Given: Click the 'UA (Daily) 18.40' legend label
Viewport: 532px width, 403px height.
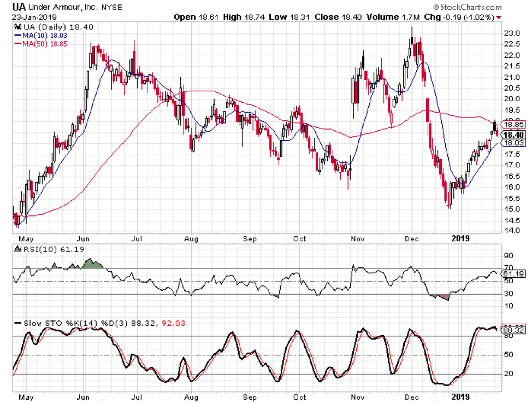Looking at the screenshot, I should pos(58,27).
